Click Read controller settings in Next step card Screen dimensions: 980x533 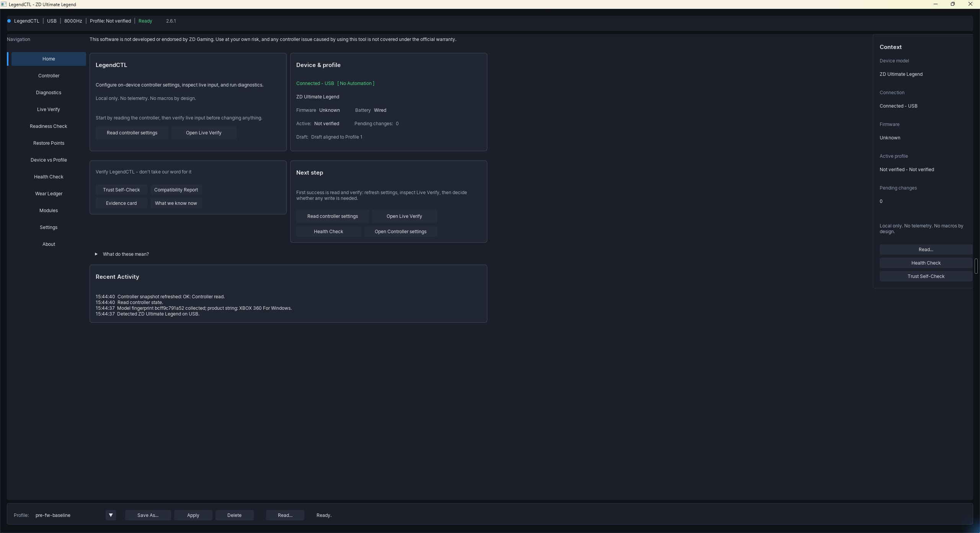[x=333, y=216]
